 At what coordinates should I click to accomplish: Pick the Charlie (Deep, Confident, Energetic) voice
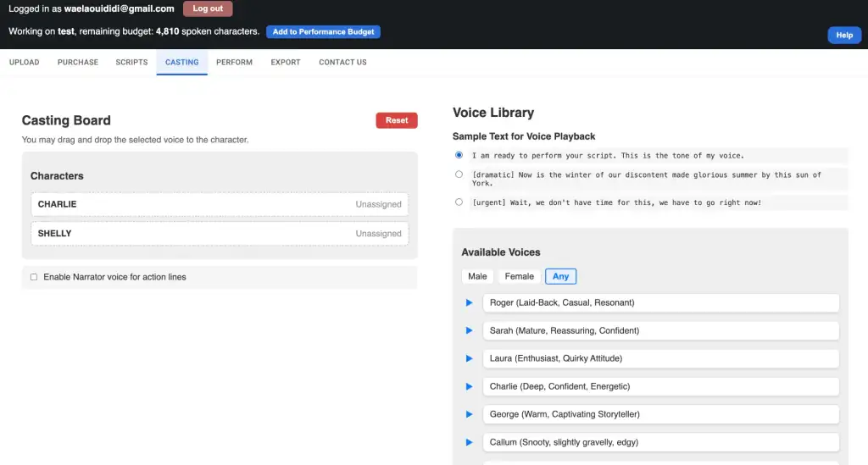coord(661,386)
